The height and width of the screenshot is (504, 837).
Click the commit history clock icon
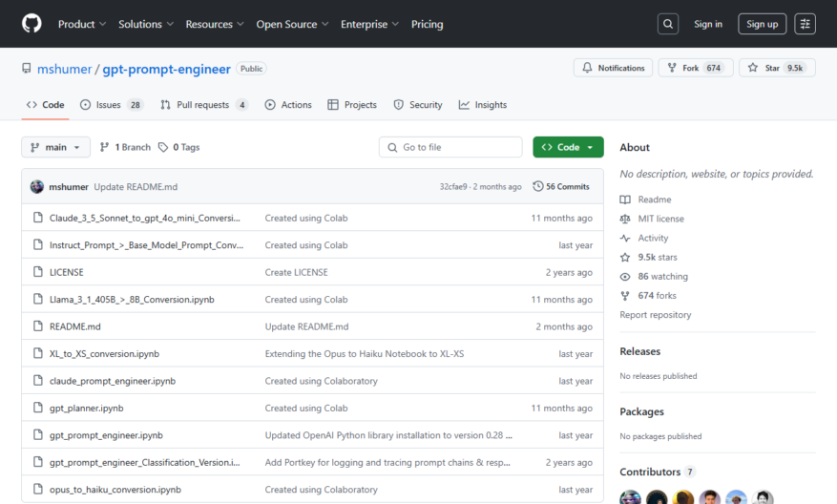pyautogui.click(x=538, y=186)
